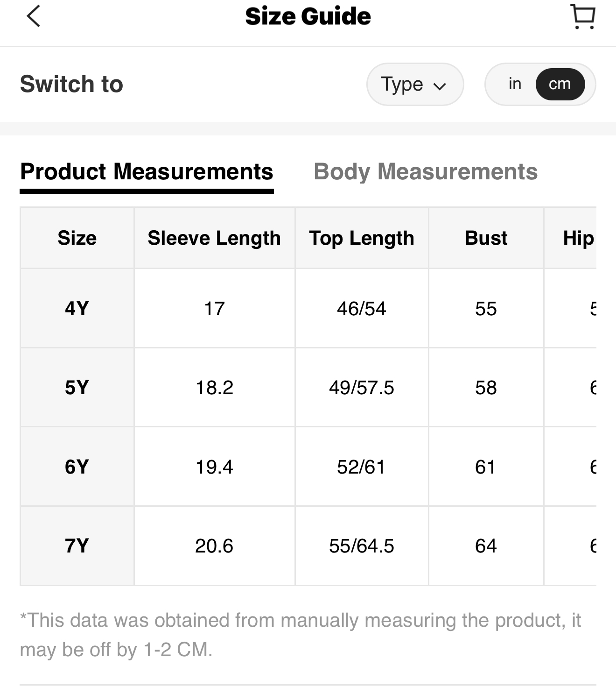The image size is (616, 687).
Task: Expand the Type dropdown
Action: pyautogui.click(x=414, y=85)
